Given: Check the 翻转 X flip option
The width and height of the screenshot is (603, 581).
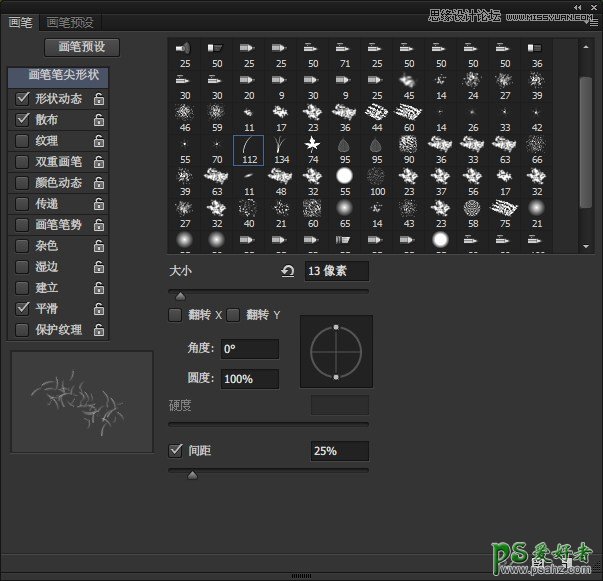Looking at the screenshot, I should (x=175, y=315).
